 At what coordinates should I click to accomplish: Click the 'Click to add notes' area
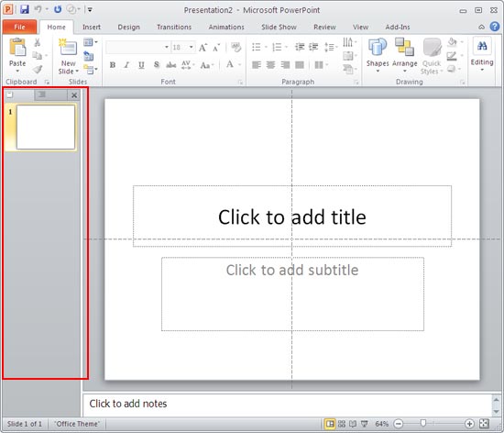pyautogui.click(x=287, y=404)
